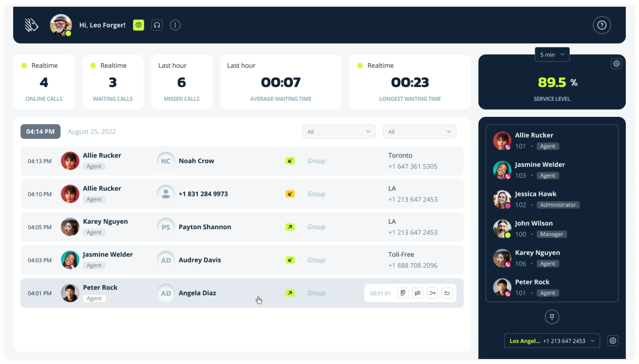This screenshot has height=364, width=639.
Task: Click the phone number +1 647 361 5305
Action: [x=413, y=166]
